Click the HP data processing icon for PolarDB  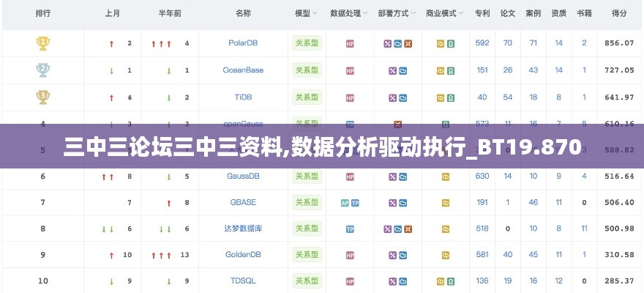350,43
